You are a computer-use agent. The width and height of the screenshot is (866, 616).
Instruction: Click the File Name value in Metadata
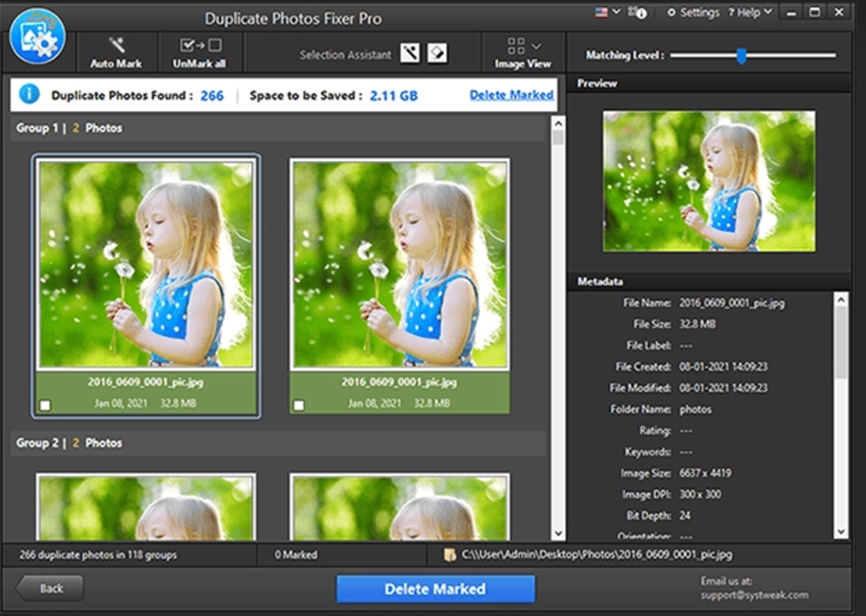731,303
